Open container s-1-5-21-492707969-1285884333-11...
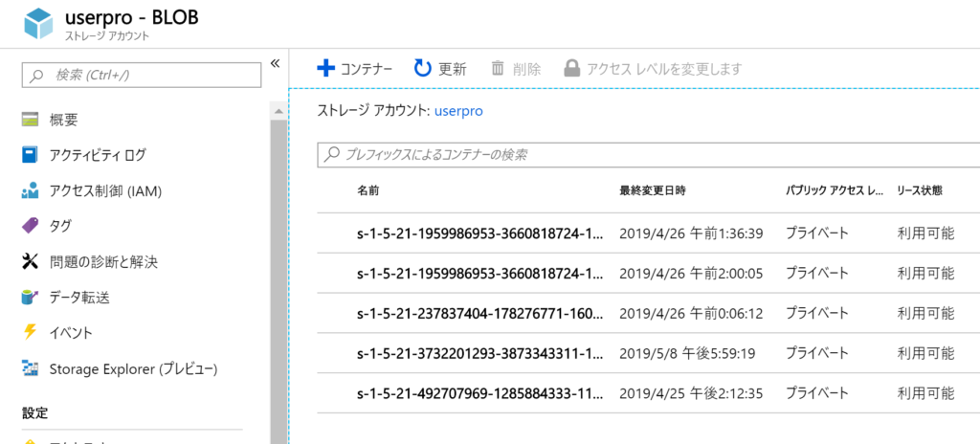Screen dimensions: 980x444 pyautogui.click(x=480, y=393)
